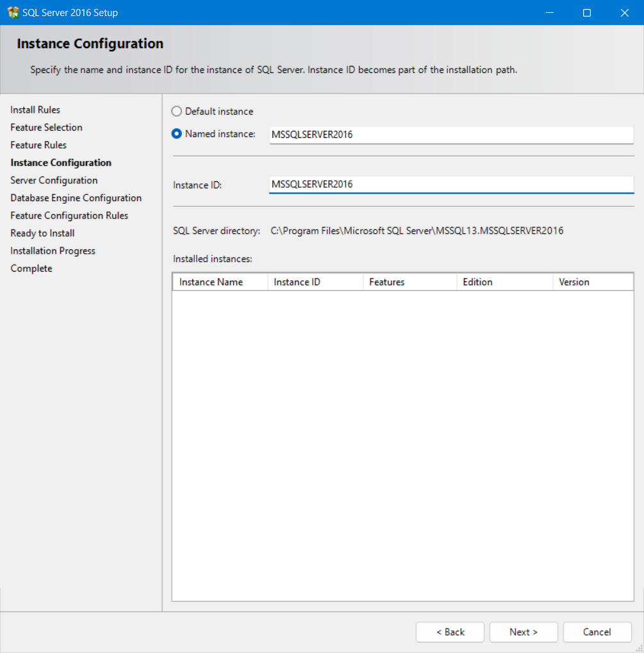Click the Edition column header

coord(505,282)
